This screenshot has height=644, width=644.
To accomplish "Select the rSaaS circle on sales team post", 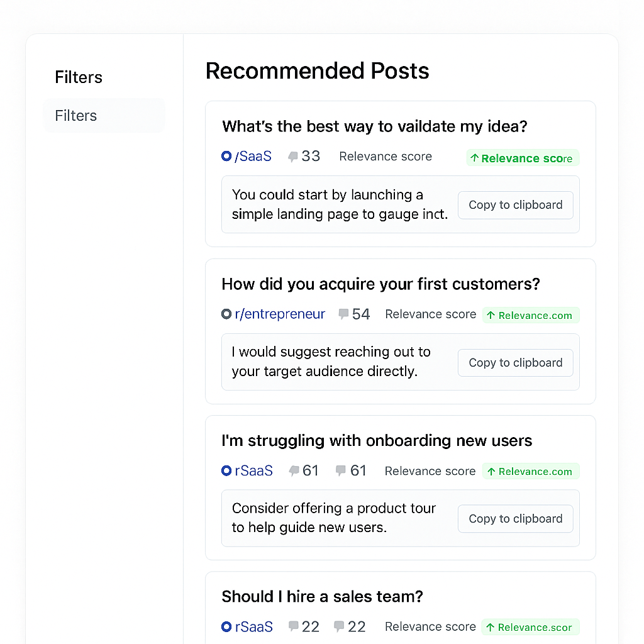I will [x=226, y=626].
